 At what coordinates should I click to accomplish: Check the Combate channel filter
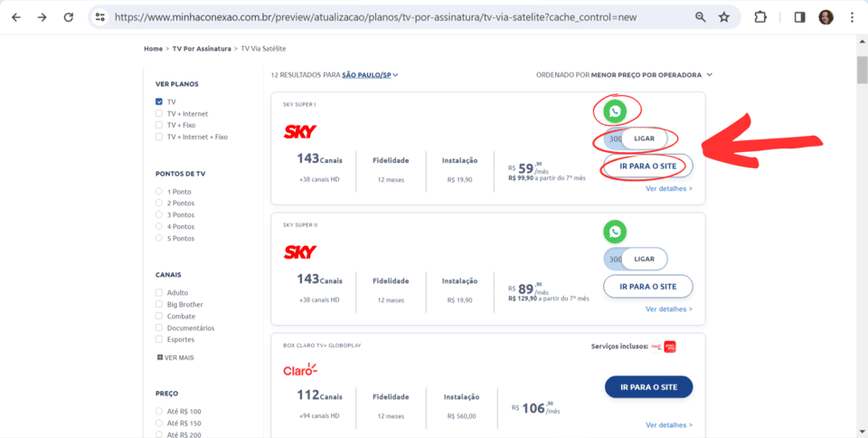coord(159,316)
